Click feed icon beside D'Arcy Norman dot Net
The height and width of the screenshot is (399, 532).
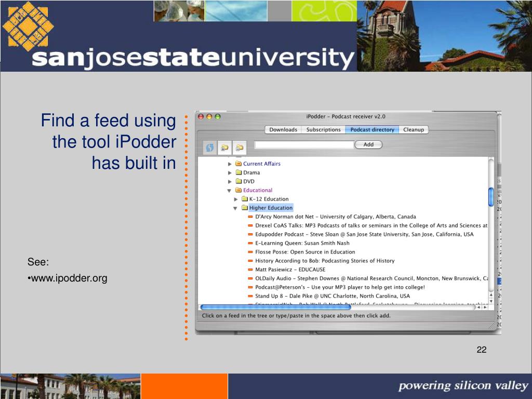pyautogui.click(x=250, y=217)
